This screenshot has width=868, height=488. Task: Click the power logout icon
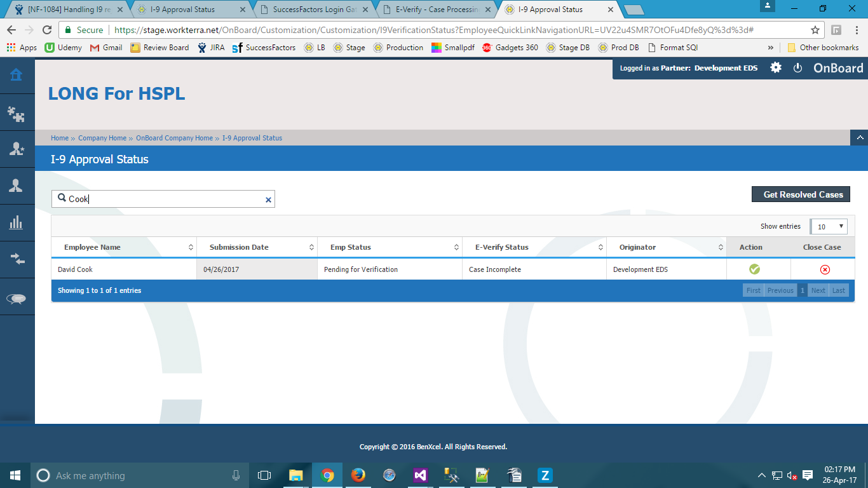(798, 68)
